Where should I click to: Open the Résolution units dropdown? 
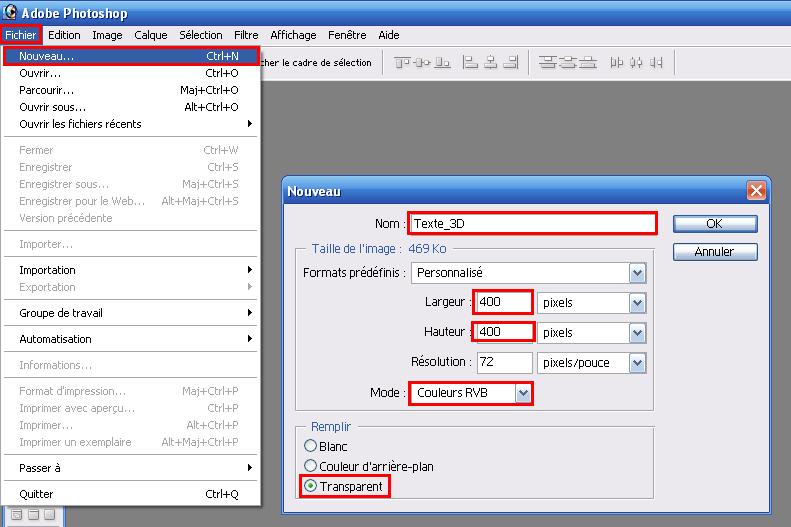pyautogui.click(x=637, y=363)
